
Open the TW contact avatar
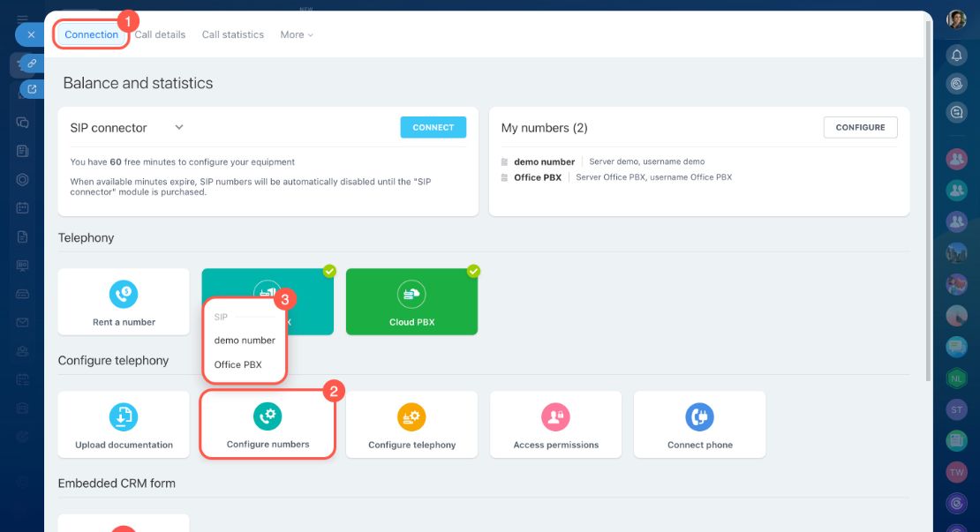coord(956,472)
